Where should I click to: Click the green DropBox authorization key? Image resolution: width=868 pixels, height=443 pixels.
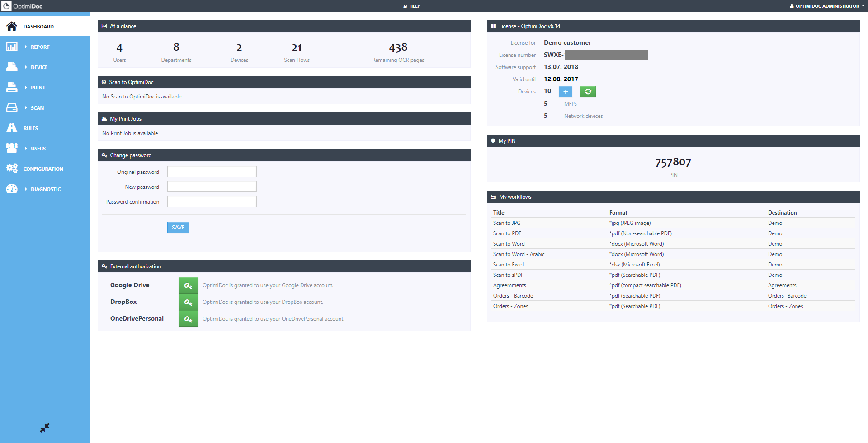[x=188, y=302]
